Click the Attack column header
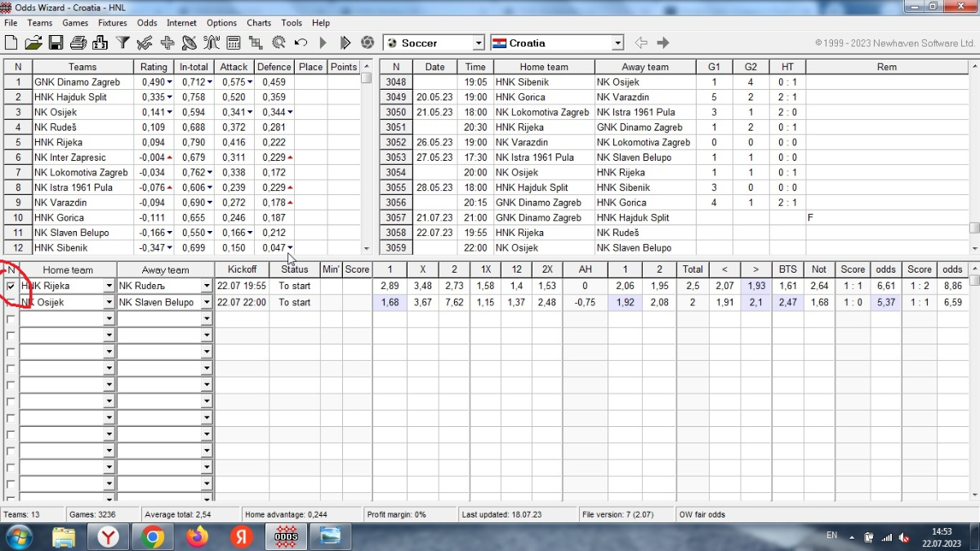Viewport: 980px width, 551px height. pyautogui.click(x=234, y=67)
